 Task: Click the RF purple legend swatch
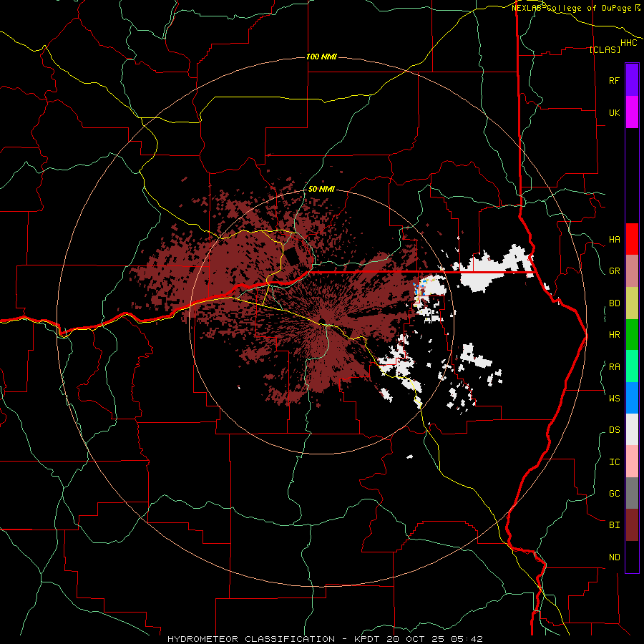pos(632,80)
